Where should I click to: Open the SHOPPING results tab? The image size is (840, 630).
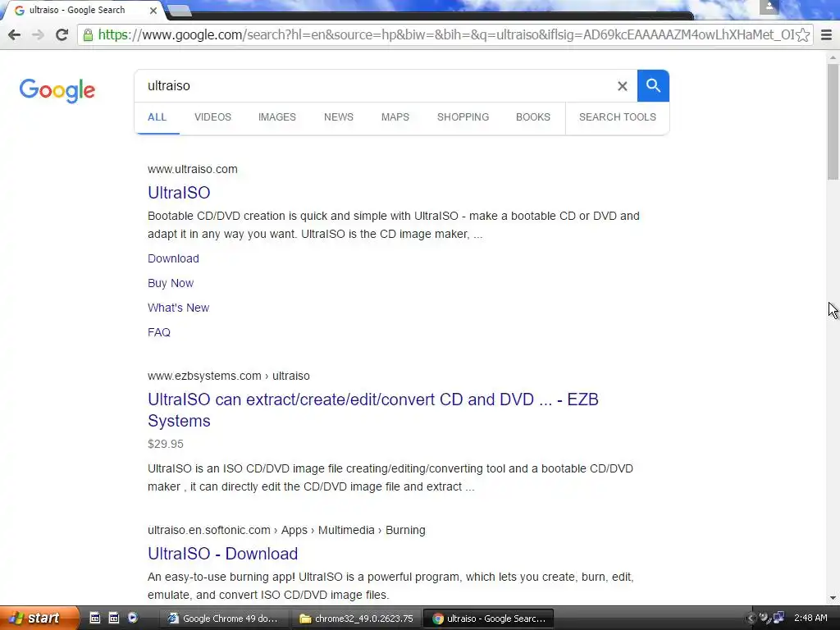point(463,117)
